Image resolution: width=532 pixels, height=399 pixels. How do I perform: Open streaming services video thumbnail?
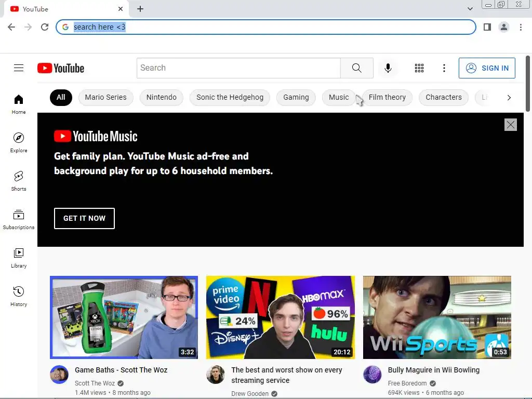(280, 317)
